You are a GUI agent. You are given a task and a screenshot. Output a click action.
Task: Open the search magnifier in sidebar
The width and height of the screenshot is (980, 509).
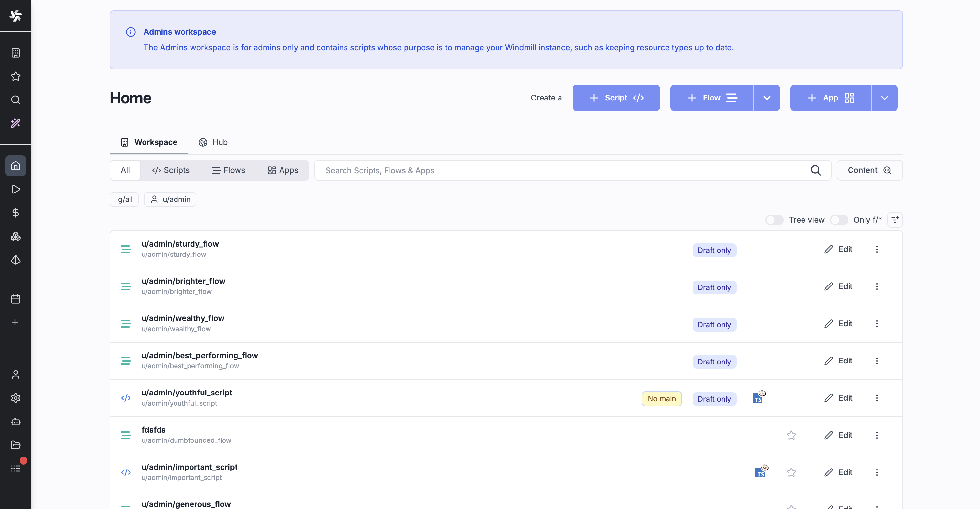[x=16, y=100]
